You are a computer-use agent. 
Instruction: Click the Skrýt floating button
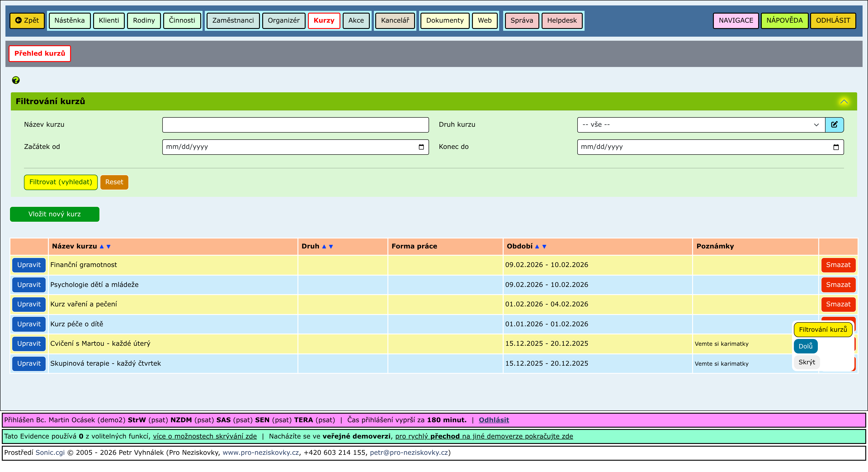(807, 363)
